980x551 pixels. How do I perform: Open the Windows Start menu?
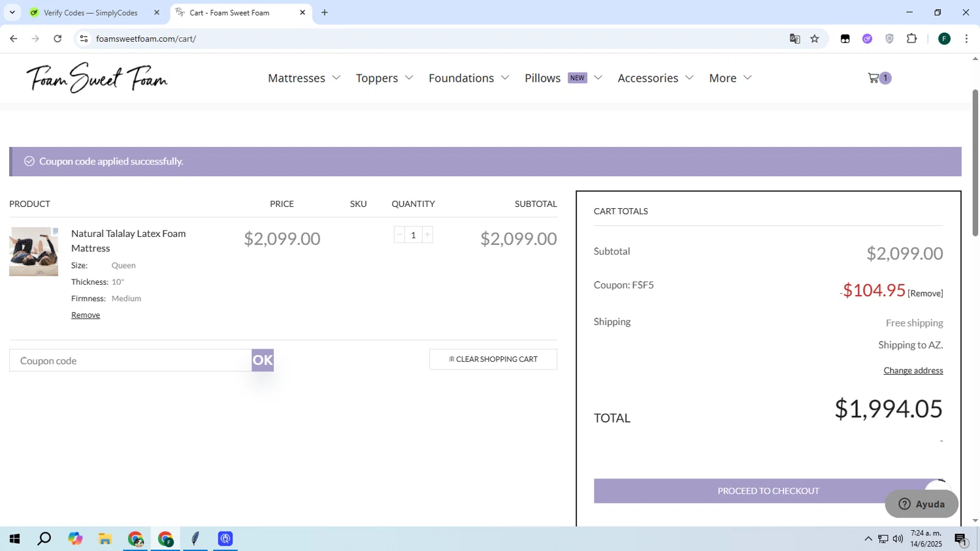click(x=14, y=539)
